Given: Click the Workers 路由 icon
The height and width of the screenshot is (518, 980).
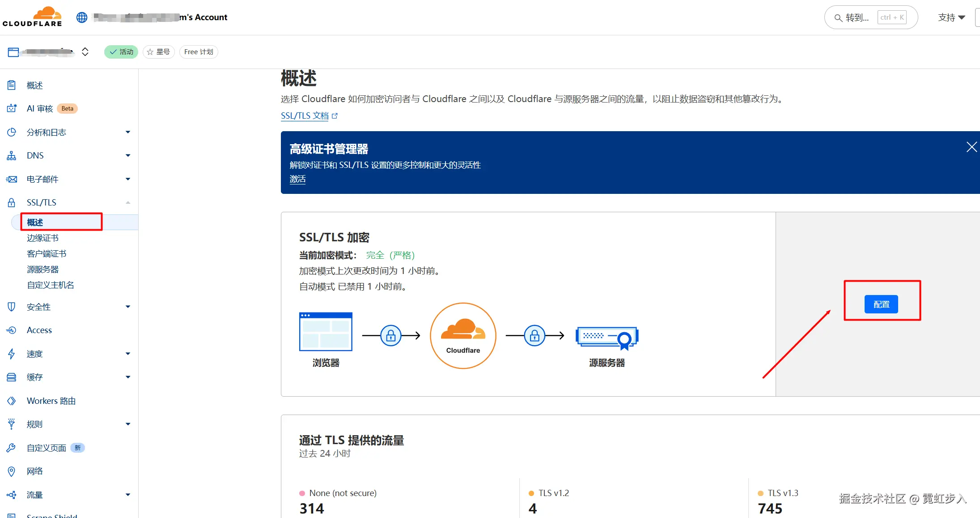Looking at the screenshot, I should click(12, 401).
